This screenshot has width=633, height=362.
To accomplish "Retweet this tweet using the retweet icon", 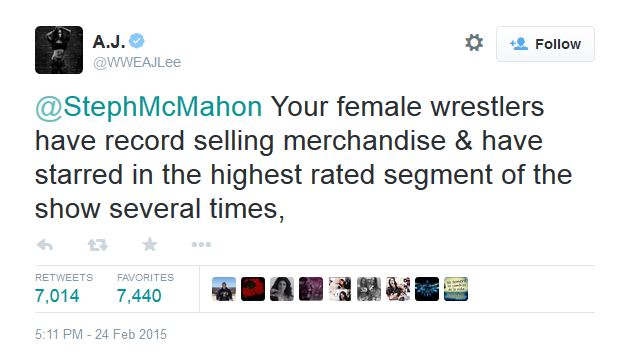I will 98,245.
